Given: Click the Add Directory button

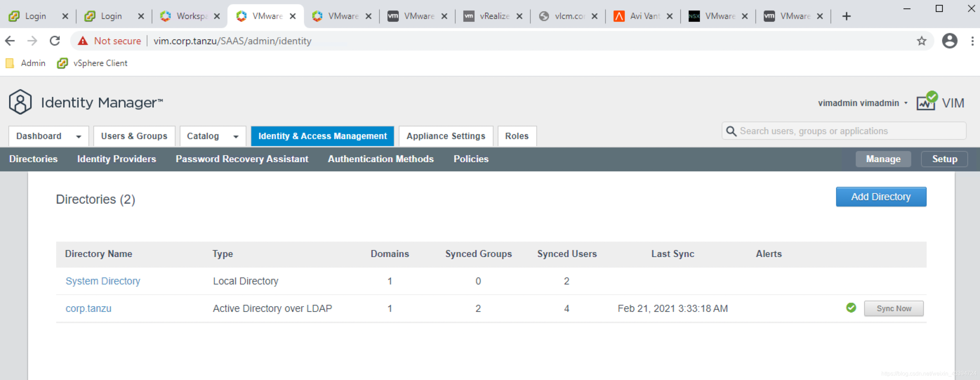Looking at the screenshot, I should (880, 196).
